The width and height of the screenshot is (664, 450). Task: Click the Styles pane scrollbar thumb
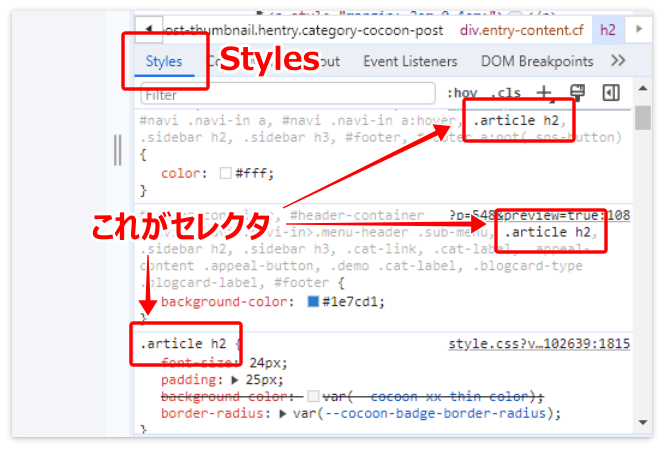pyautogui.click(x=643, y=118)
